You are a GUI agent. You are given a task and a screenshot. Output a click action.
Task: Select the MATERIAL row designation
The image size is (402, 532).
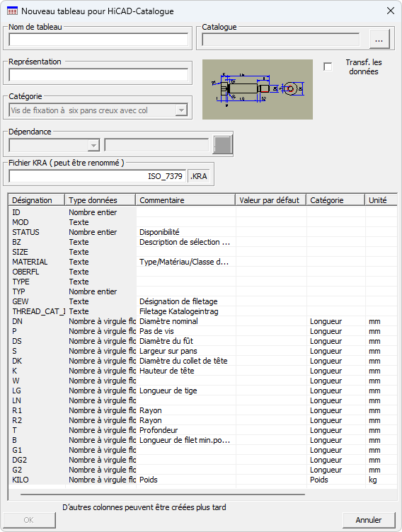click(30, 262)
